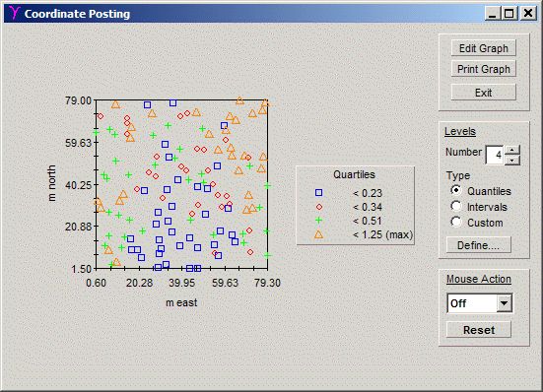Open the Mouse Action dropdown arrow
This screenshot has width=543, height=392.
tap(504, 303)
